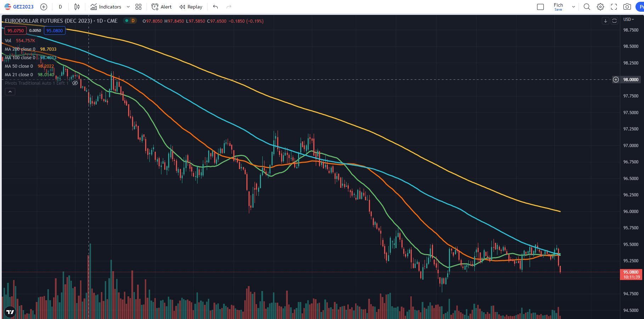Click the 0.0050 spread value
The image size is (644, 319).
pos(35,30)
